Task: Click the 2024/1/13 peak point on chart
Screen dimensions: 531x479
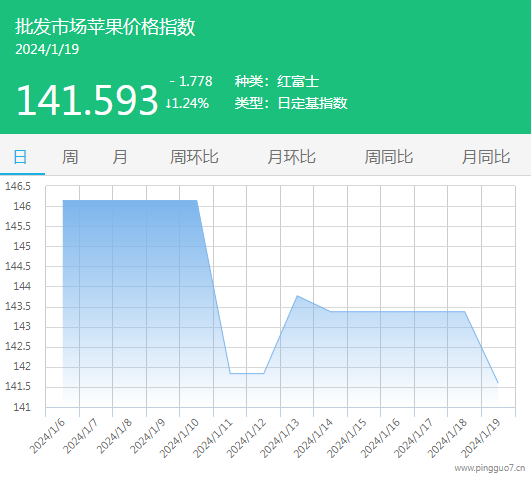Action: (297, 296)
